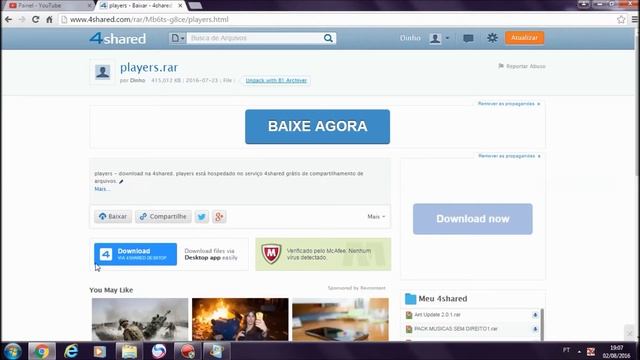Click the BAIXE AGORA banner
This screenshot has width=640, height=360.
(x=317, y=127)
